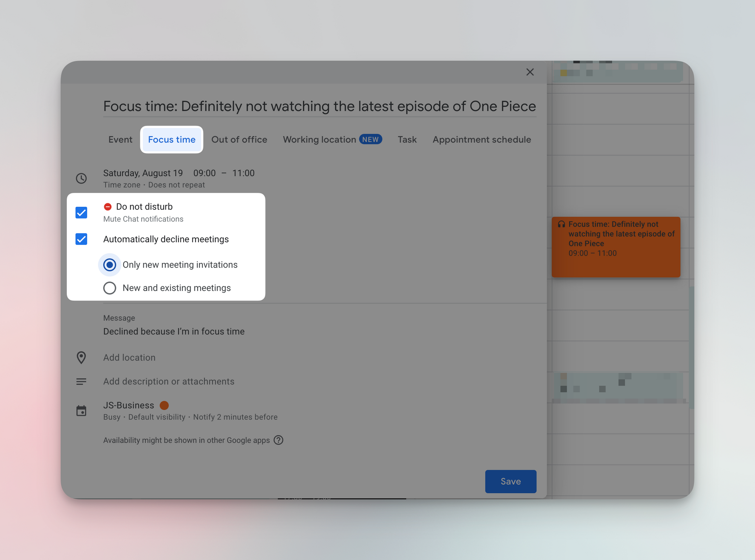Click the description lines icon
The height and width of the screenshot is (560, 755).
pyautogui.click(x=81, y=382)
